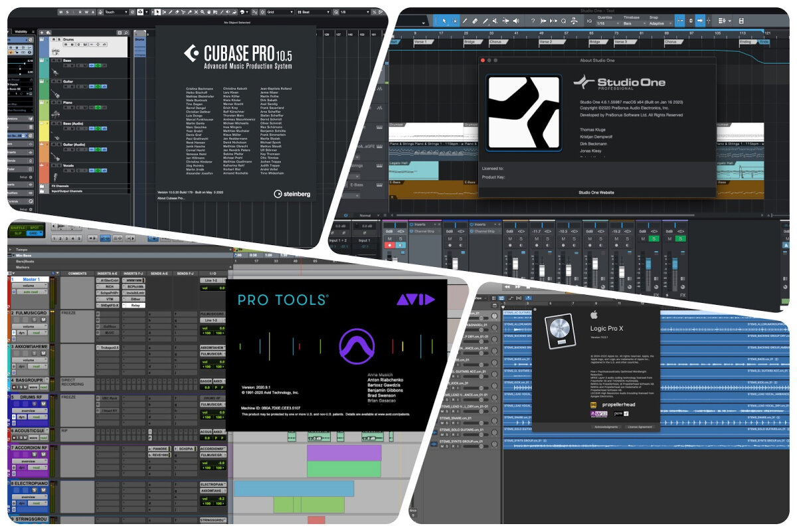Image resolution: width=797 pixels, height=532 pixels.
Task: Enable SHUFFLE edit mode in Pro Tools
Action: click(x=17, y=228)
